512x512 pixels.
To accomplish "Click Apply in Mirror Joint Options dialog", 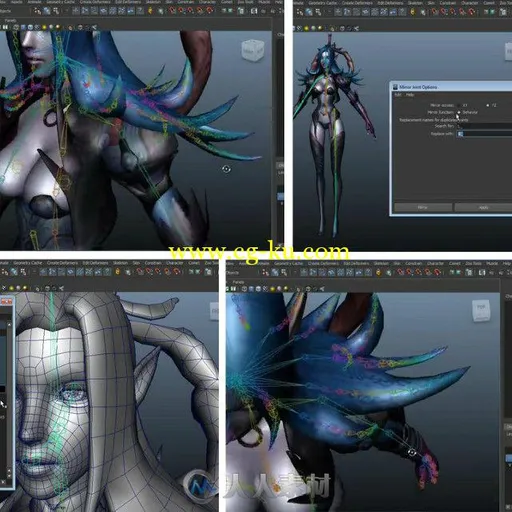I will point(483,207).
